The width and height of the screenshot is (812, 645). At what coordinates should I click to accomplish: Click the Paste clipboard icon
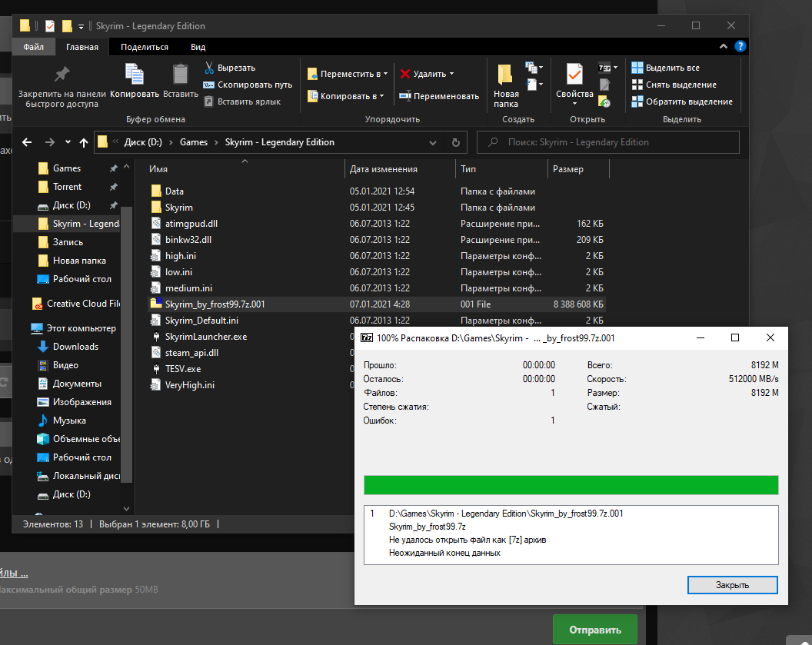(x=180, y=75)
